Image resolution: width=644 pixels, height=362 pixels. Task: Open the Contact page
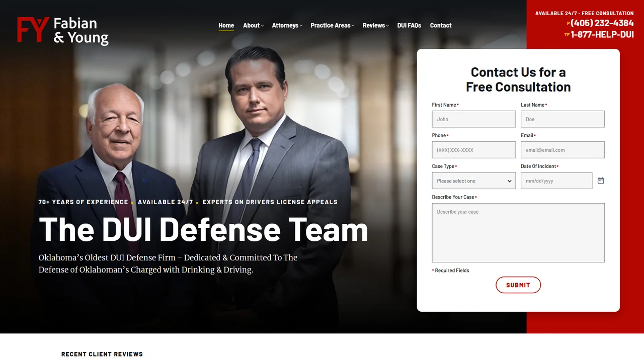point(441,25)
